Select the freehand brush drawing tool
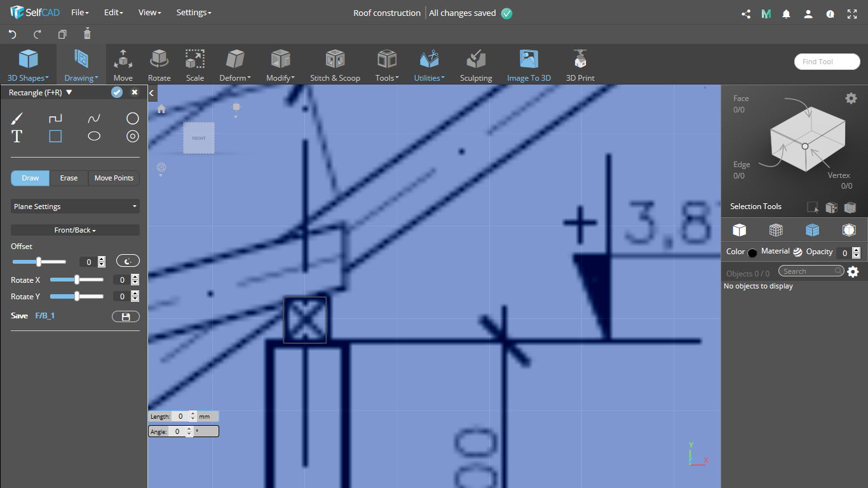The width and height of the screenshot is (868, 488). pyautogui.click(x=17, y=119)
